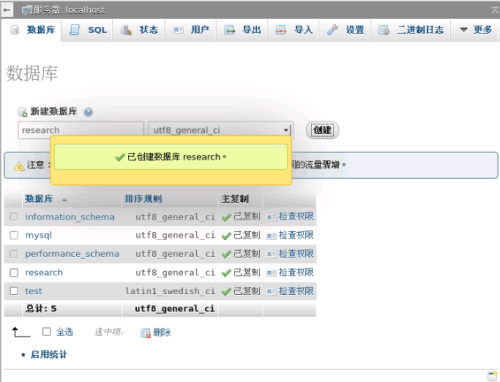
Task: Click privileges icon in performance_schema row
Action: click(271, 255)
